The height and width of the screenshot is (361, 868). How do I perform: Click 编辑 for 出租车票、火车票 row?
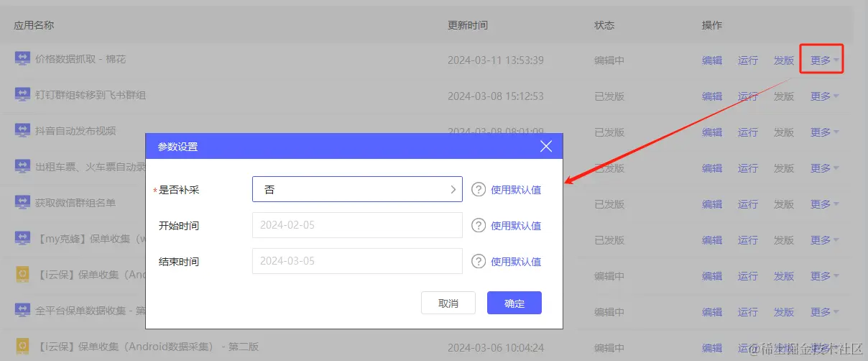pyautogui.click(x=712, y=168)
